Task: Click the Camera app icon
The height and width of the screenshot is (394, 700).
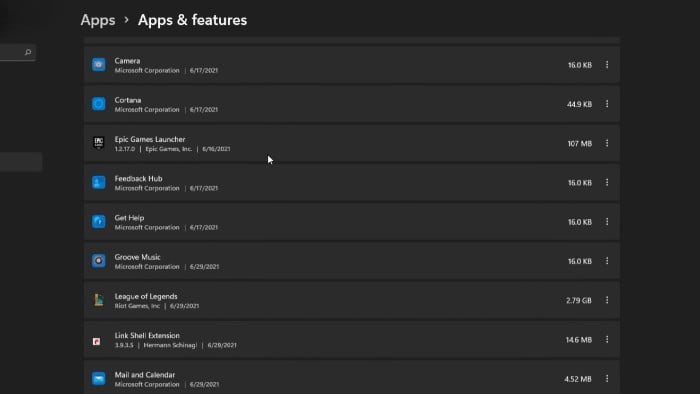Action: click(x=99, y=65)
